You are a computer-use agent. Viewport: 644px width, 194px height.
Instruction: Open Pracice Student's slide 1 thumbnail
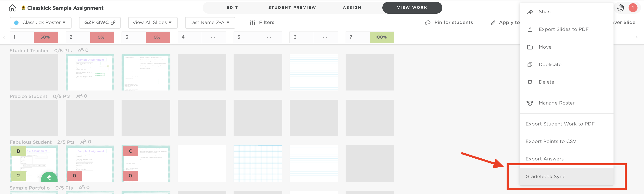click(34, 118)
